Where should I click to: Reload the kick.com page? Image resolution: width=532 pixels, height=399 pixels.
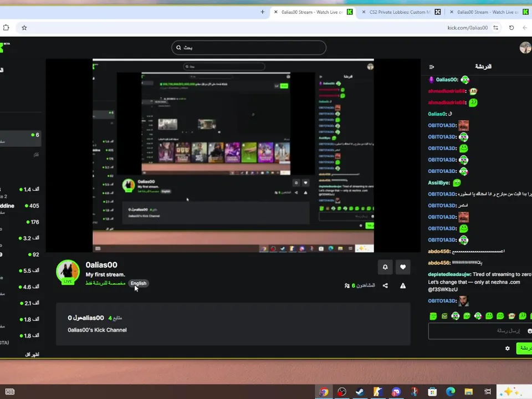click(x=511, y=28)
